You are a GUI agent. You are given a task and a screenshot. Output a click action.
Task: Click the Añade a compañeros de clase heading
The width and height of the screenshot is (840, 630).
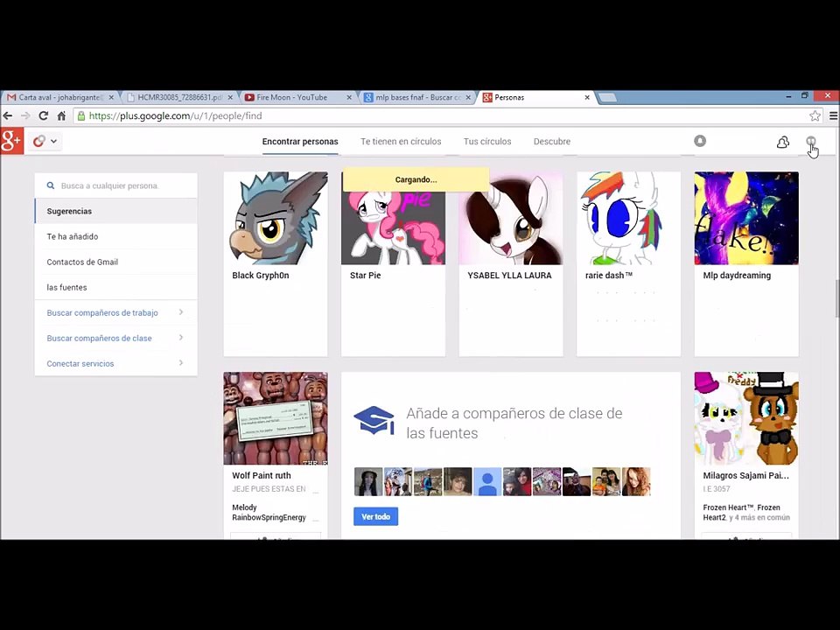(514, 423)
